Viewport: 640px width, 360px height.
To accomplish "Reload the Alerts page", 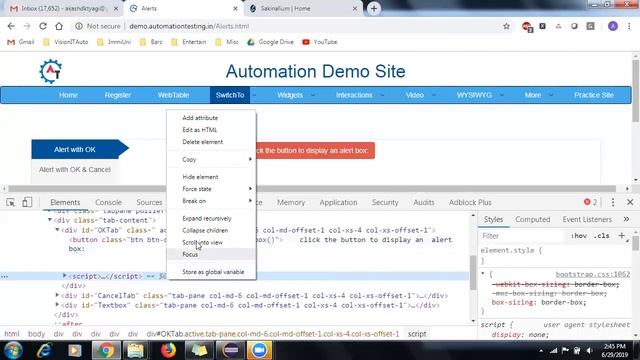I will tap(43, 26).
